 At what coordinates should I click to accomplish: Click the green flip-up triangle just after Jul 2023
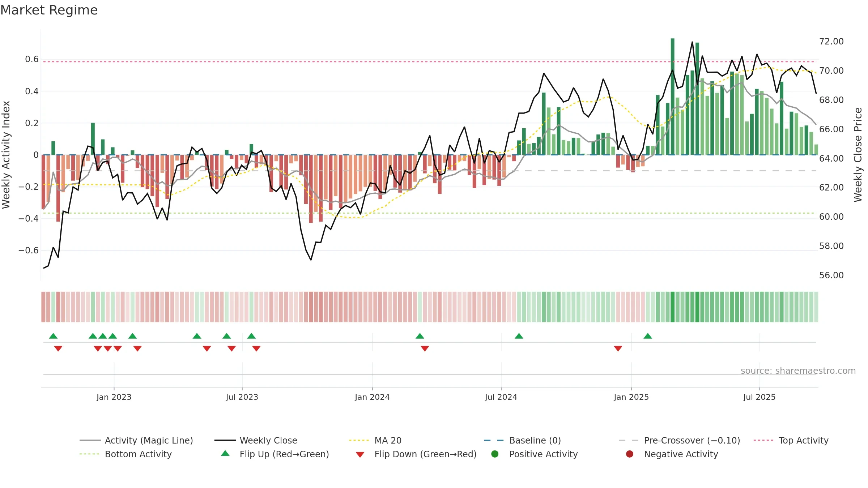pos(251,336)
